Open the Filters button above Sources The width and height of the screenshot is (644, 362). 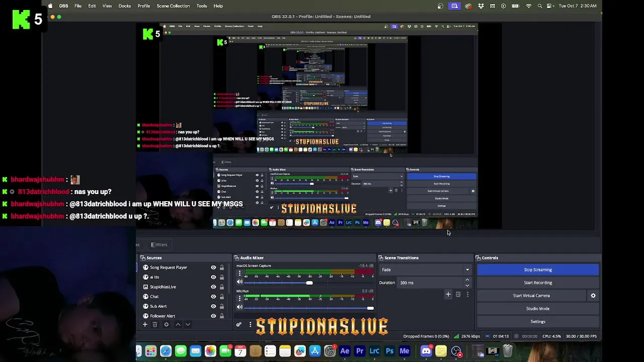coord(159,245)
